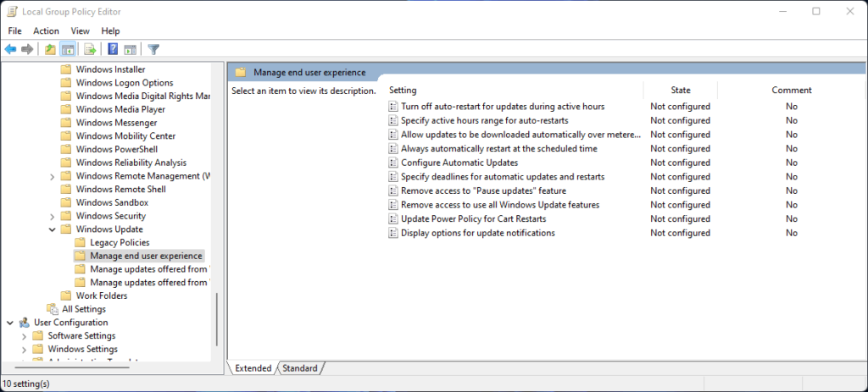868x392 pixels.
Task: Close the Local Group Policy Editor window
Action: (849, 11)
